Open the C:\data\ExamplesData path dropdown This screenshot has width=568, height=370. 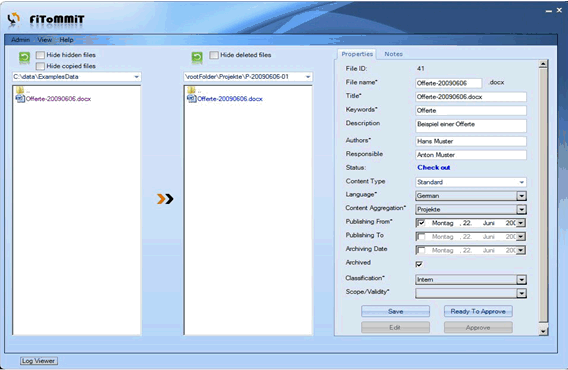pyautogui.click(x=137, y=77)
